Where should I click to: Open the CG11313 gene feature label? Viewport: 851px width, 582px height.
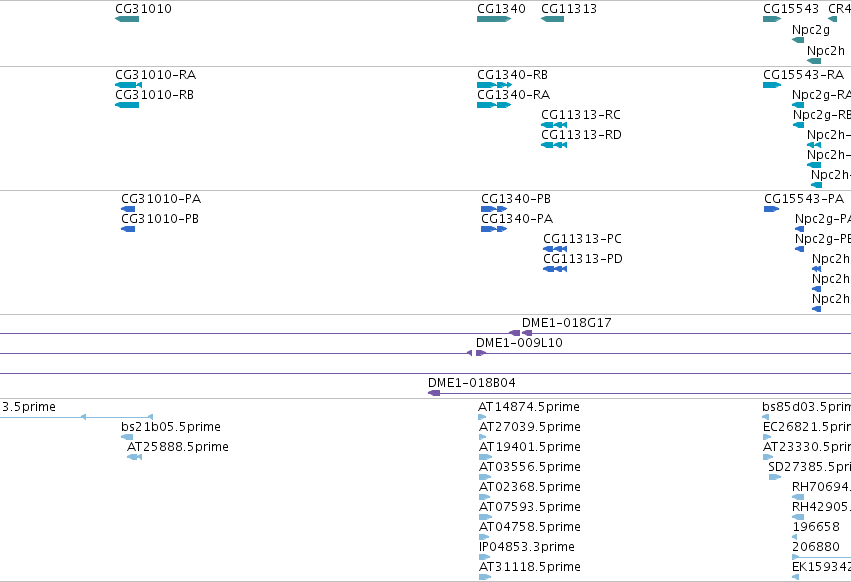point(569,9)
